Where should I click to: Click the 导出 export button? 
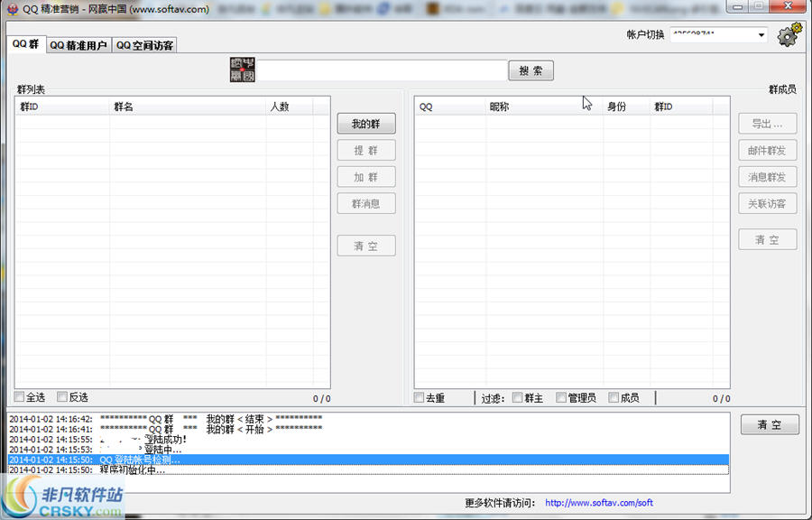pyautogui.click(x=768, y=124)
